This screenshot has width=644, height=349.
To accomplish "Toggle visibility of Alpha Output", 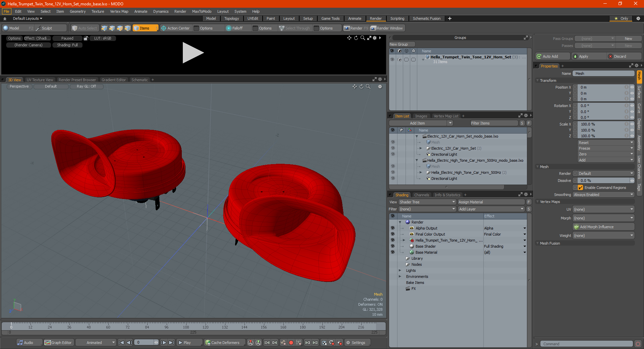I will [392, 228].
